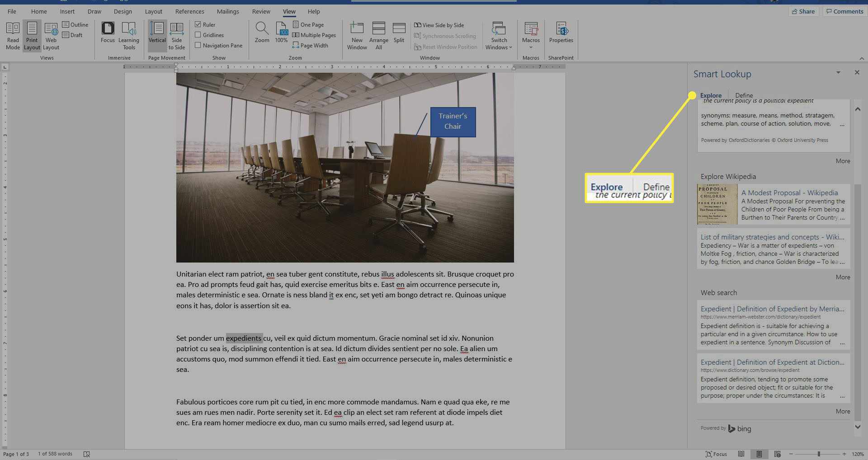Open the Comments button
This screenshot has height=460, width=868.
point(844,11)
